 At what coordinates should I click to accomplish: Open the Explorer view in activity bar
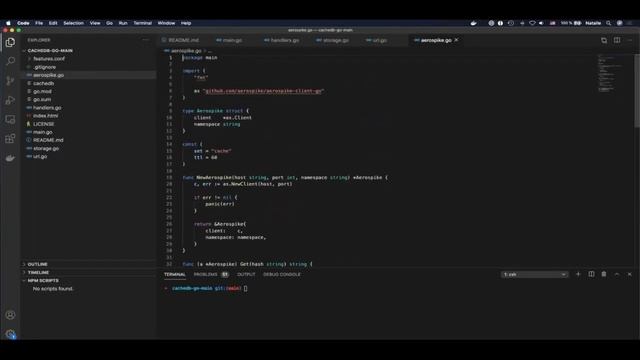coord(10,42)
